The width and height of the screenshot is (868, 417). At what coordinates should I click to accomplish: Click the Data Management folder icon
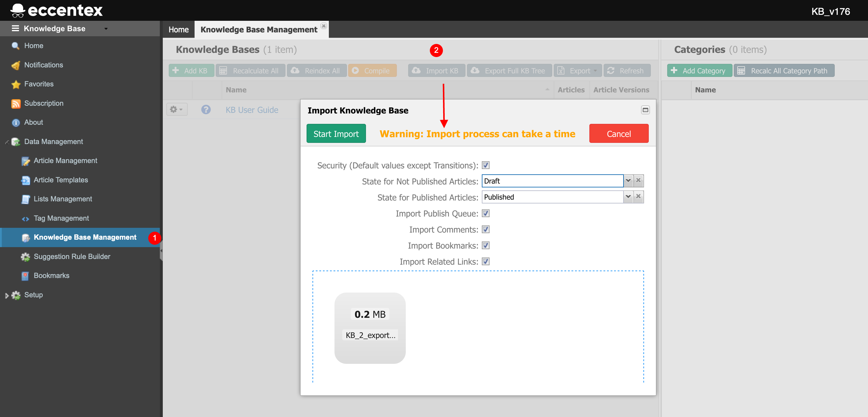[x=16, y=142]
